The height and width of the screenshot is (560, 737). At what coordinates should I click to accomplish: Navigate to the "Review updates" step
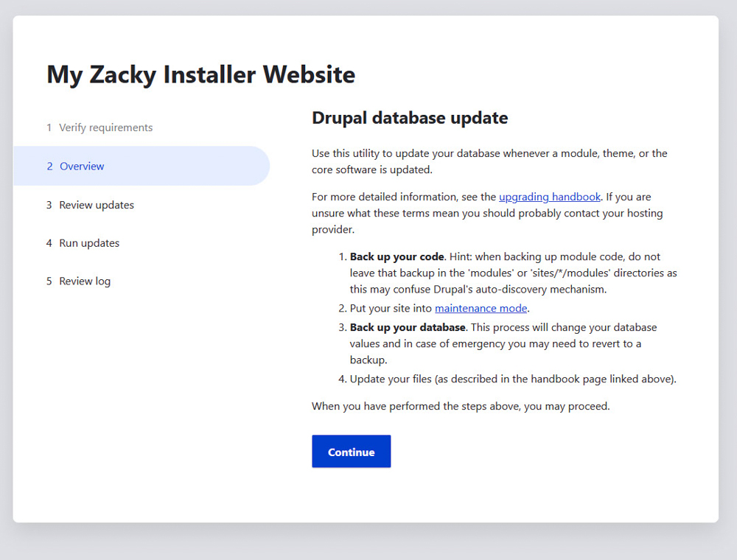95,205
